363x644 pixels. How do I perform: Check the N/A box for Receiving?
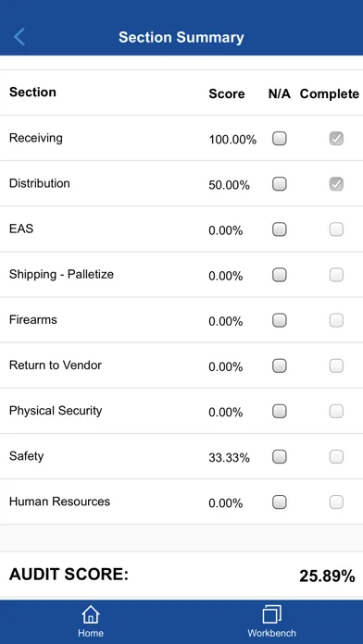280,139
